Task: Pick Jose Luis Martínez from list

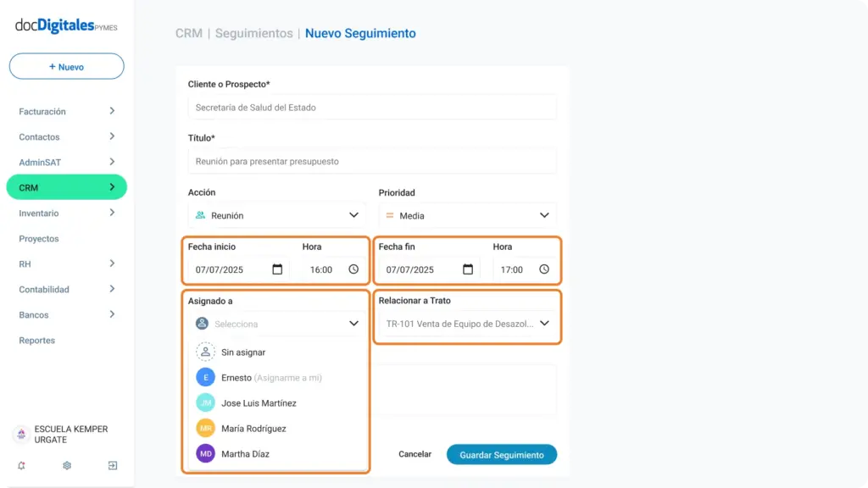Action: tap(275, 402)
